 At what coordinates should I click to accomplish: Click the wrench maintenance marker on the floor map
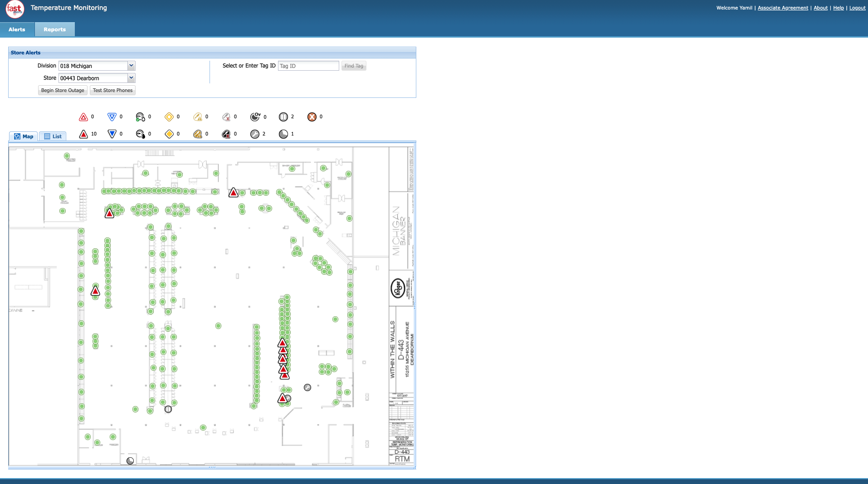(x=307, y=387)
